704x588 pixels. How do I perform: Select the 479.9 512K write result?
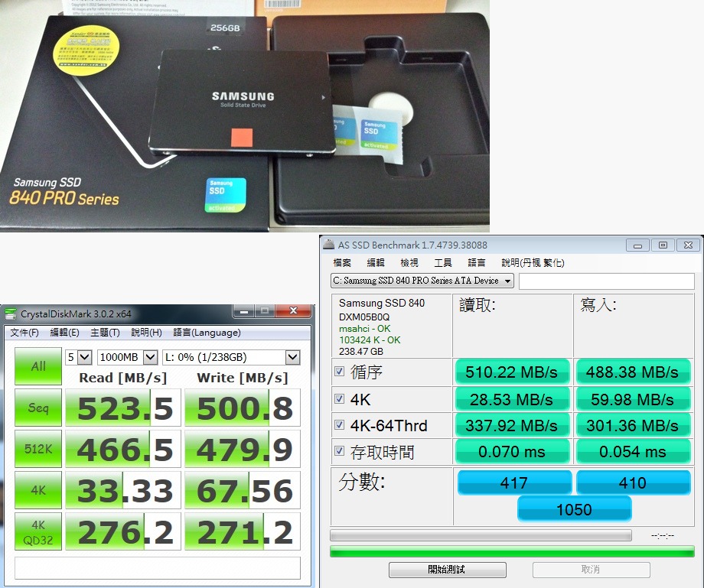coord(243,449)
